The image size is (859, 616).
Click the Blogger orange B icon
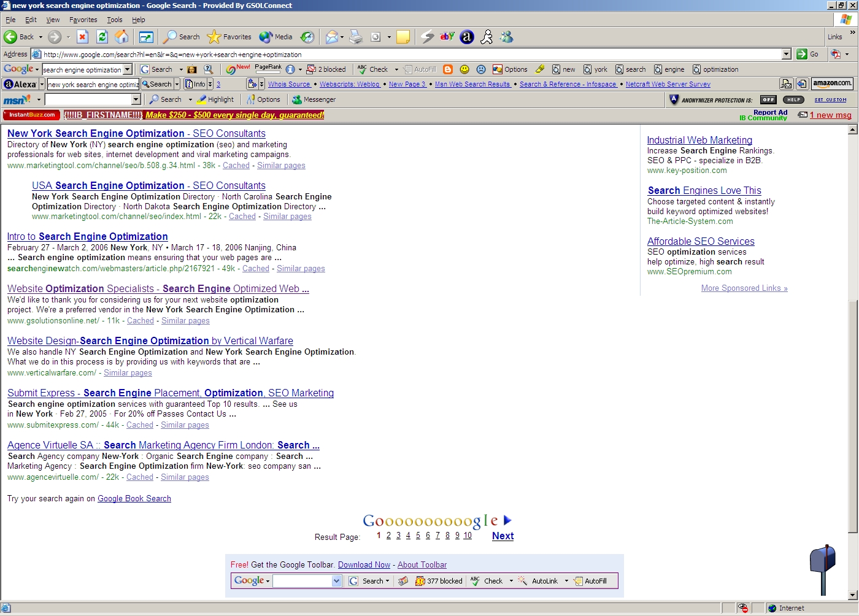tap(448, 69)
